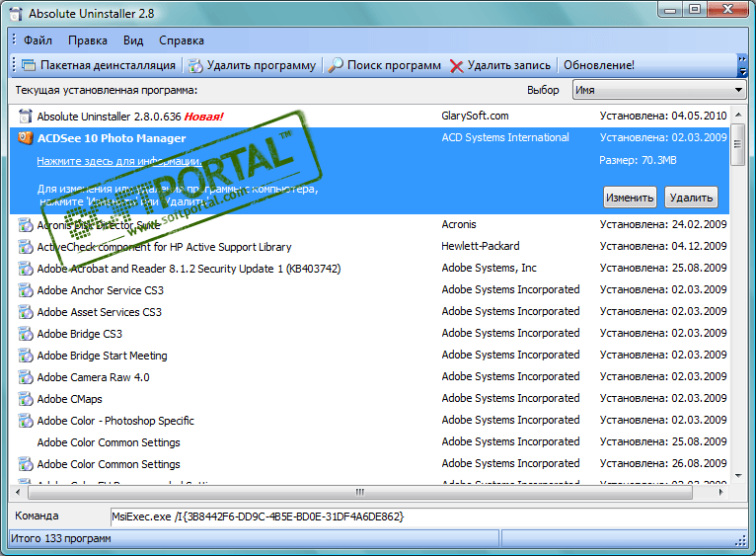This screenshot has height=556, width=756.
Task: Click the Adobe Camera Raw 4.0 icon
Action: pos(25,377)
